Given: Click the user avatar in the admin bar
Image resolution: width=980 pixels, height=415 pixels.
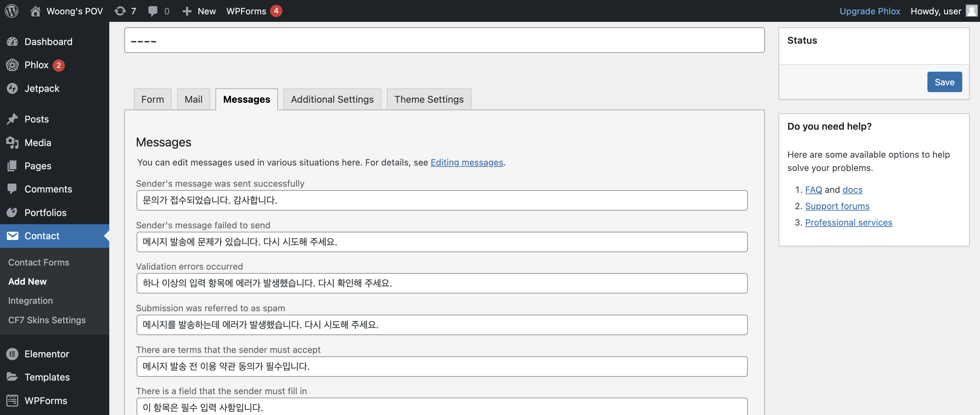Looking at the screenshot, I should [x=971, y=11].
